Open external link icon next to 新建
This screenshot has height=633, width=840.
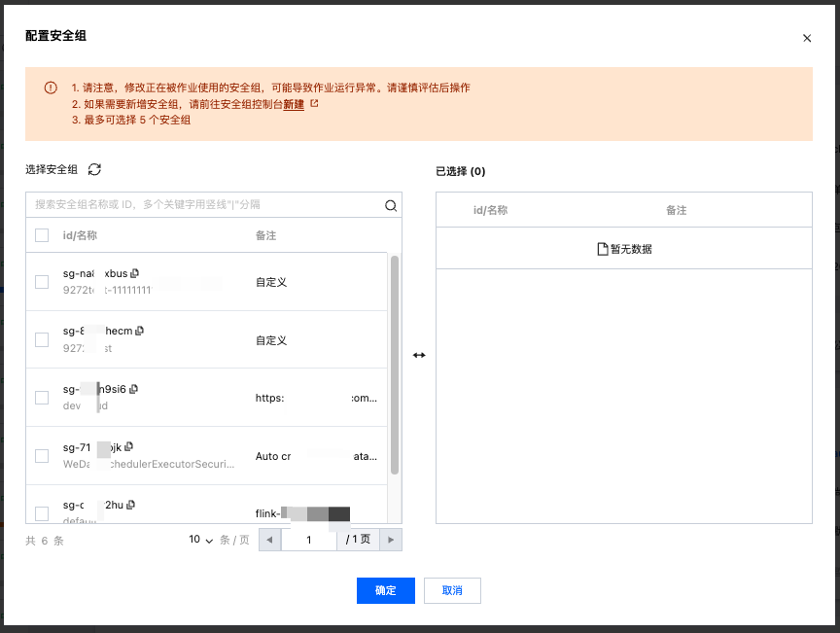[314, 103]
